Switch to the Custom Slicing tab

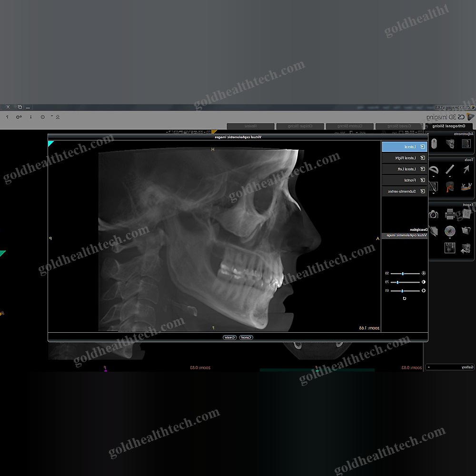point(350,126)
